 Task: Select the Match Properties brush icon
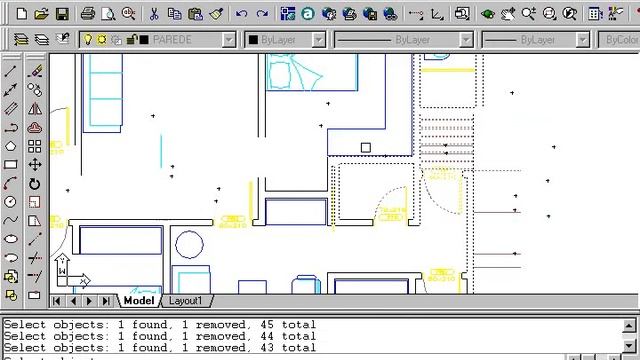(216, 14)
